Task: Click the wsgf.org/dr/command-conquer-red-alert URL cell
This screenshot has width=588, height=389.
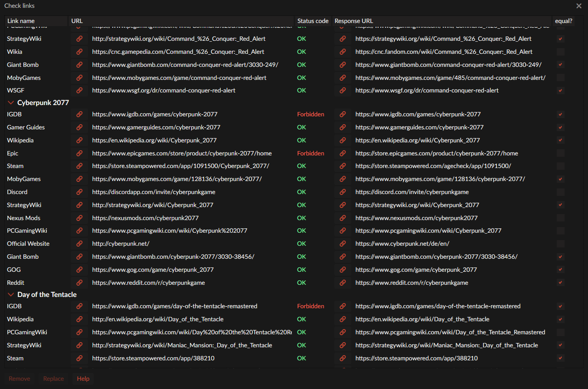Action: click(164, 90)
